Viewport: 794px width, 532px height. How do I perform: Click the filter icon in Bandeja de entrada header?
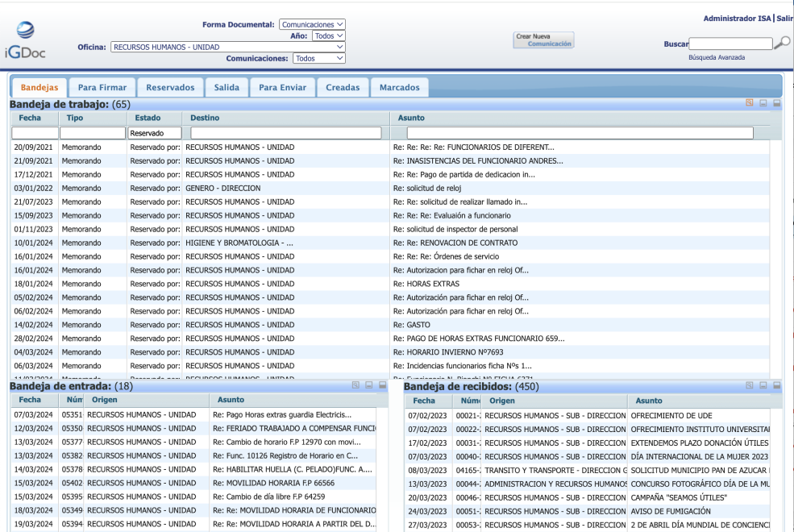pos(355,386)
